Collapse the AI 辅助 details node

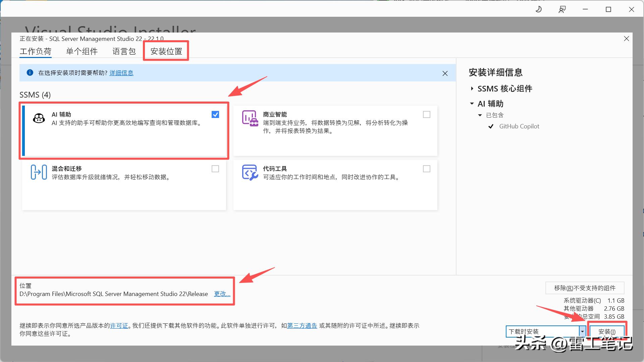tap(472, 104)
